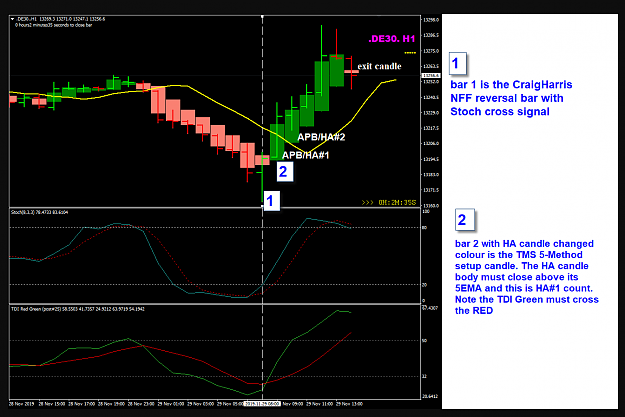The height and width of the screenshot is (417, 625).
Task: Click the '29 Nov 01:00' time axis label
Action: pyautogui.click(x=171, y=404)
